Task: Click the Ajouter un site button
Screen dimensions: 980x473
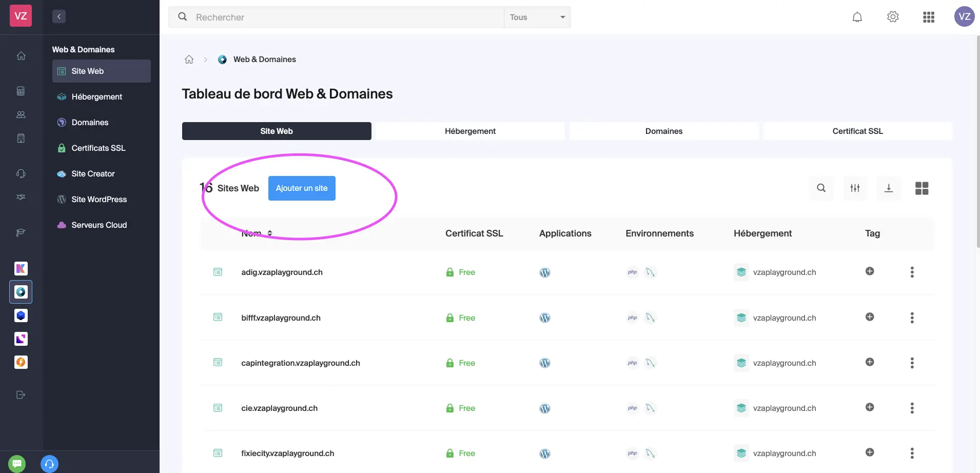Action: (x=302, y=188)
